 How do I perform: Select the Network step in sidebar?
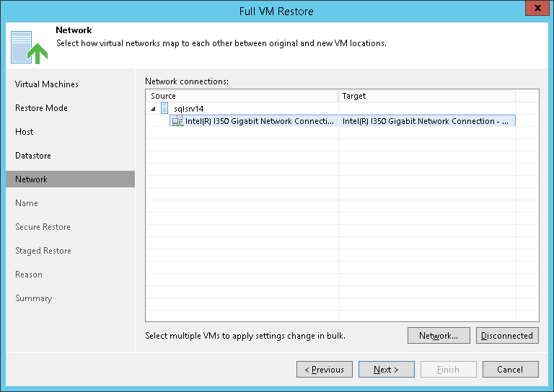(x=31, y=179)
